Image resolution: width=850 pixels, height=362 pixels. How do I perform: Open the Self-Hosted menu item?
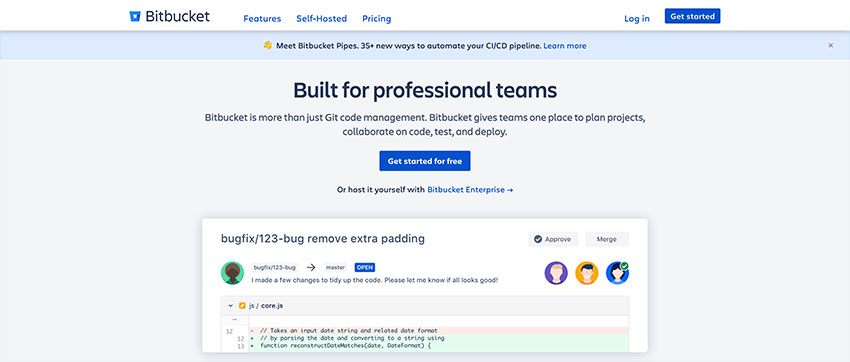[x=321, y=18]
